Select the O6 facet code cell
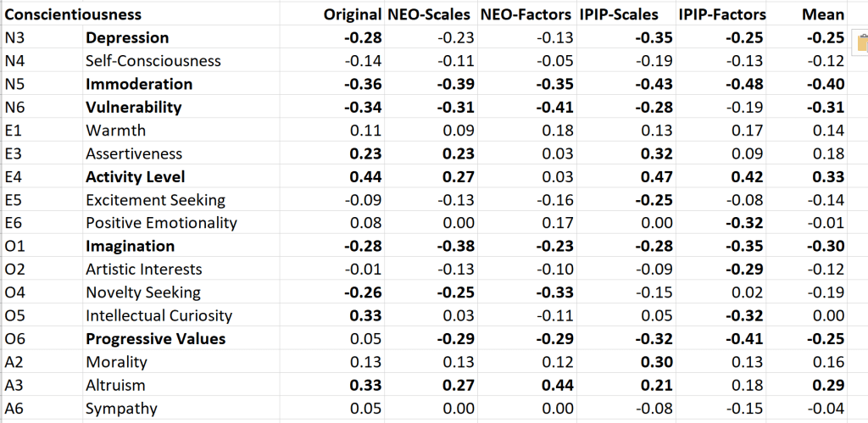Viewport: 868px width, 423px height. [15, 339]
